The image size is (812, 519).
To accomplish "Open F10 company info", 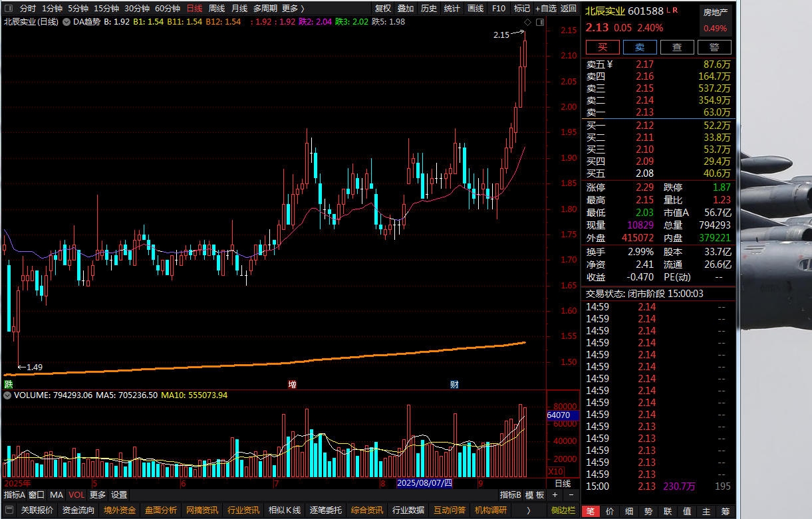I will click(x=498, y=9).
